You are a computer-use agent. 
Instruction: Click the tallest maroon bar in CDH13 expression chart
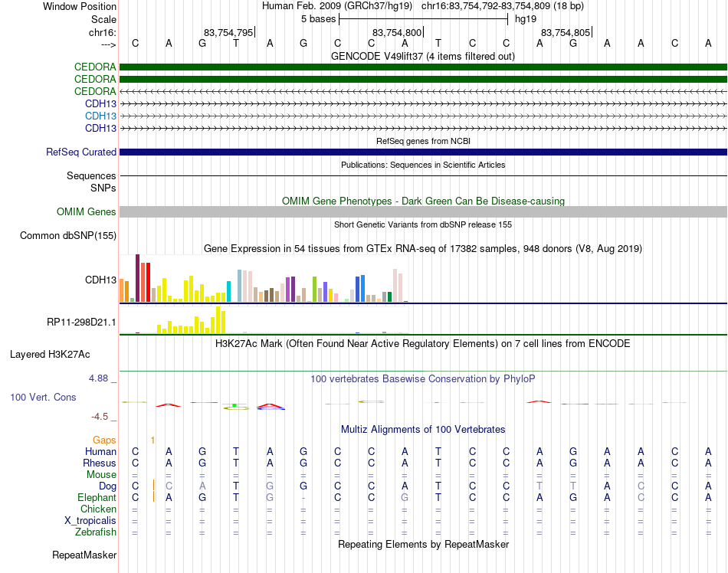pos(137,278)
